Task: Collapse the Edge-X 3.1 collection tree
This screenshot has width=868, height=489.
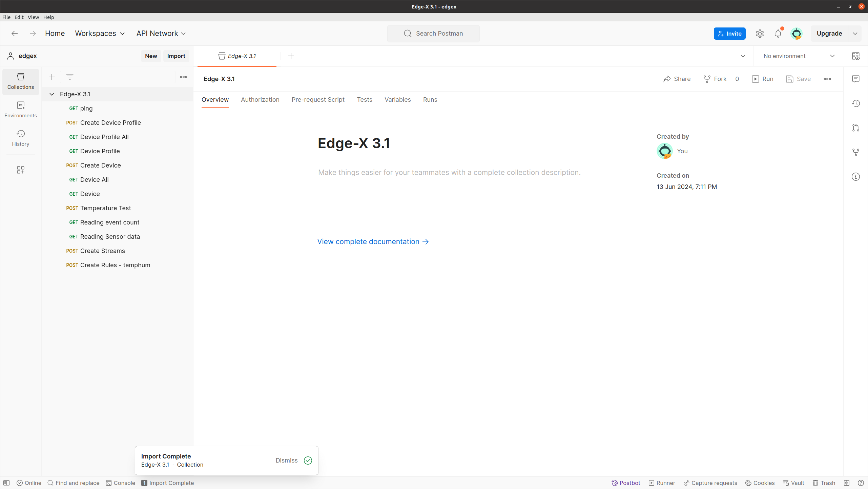Action: 52,94
